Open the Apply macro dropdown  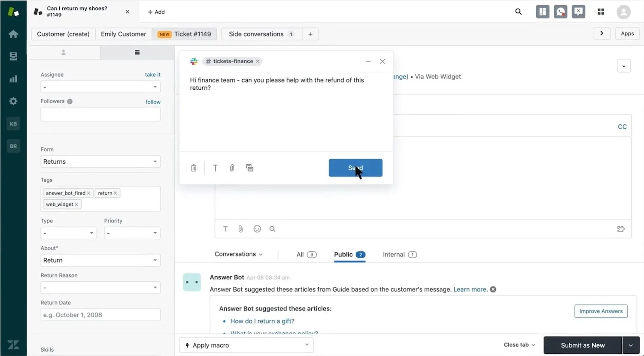(x=246, y=345)
